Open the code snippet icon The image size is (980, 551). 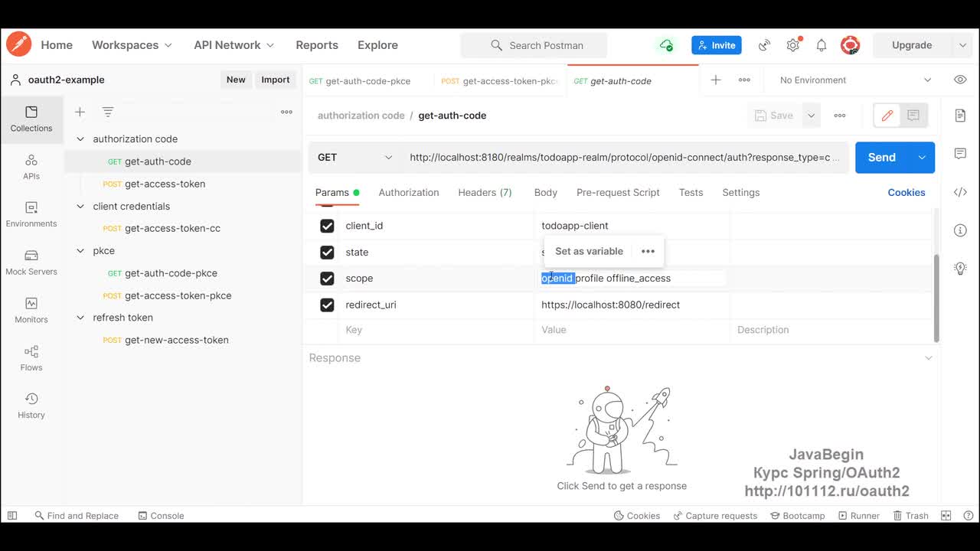click(x=960, y=192)
